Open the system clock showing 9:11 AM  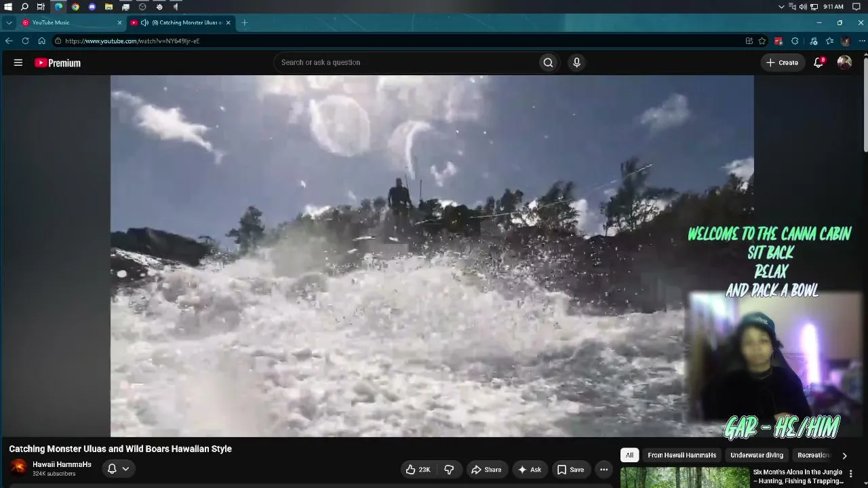[833, 7]
